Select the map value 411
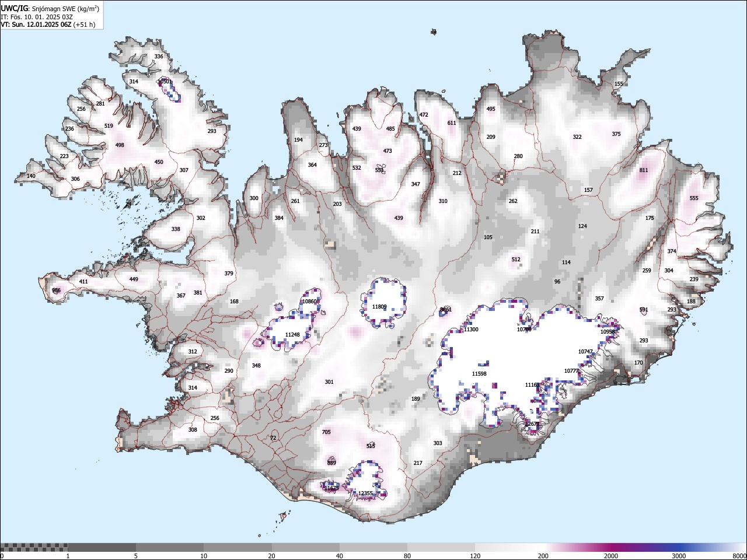 click(x=83, y=282)
